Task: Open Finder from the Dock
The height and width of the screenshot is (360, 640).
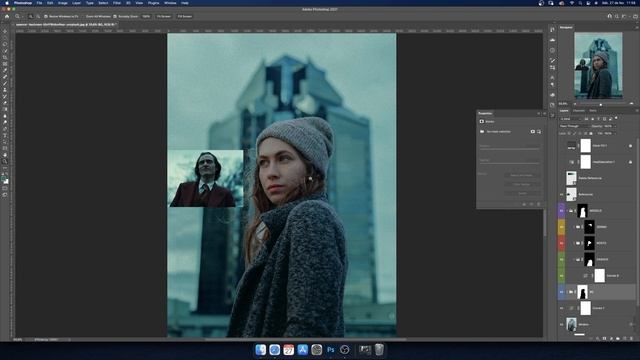Action: click(x=260, y=350)
